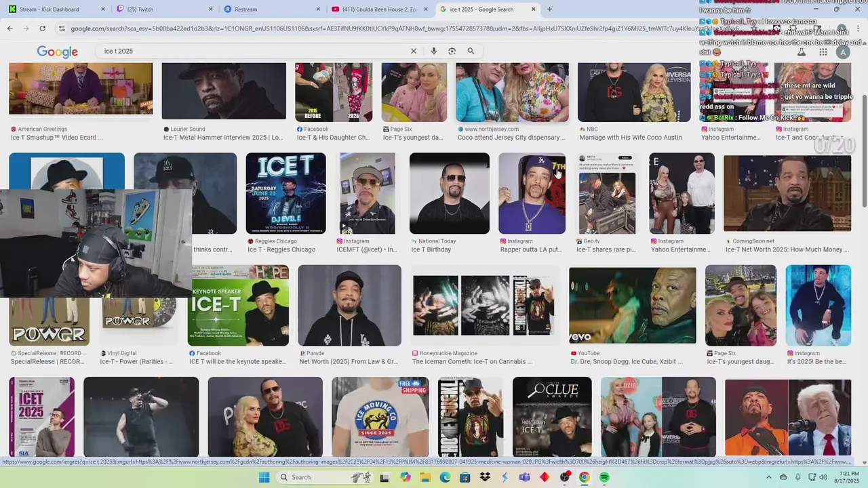
Task: Open Ice-T & His Daughter Facebook link
Action: point(333,138)
